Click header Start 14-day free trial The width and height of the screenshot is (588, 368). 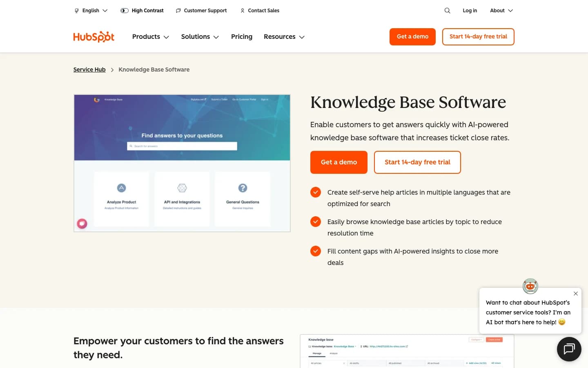478,37
